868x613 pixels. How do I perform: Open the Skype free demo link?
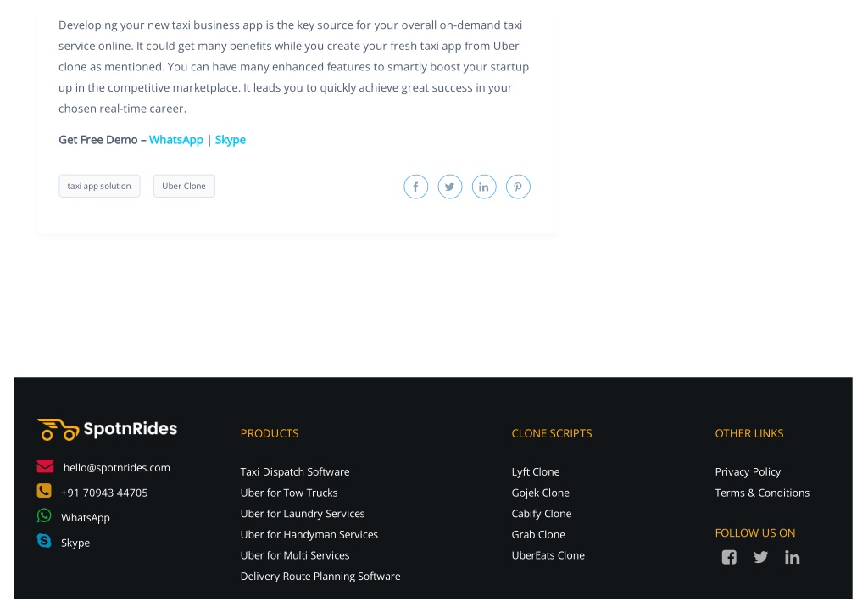tap(231, 140)
